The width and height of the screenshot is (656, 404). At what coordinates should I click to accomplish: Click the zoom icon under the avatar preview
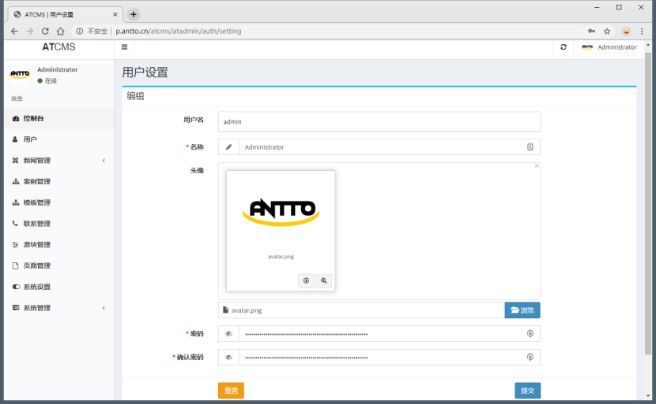324,281
